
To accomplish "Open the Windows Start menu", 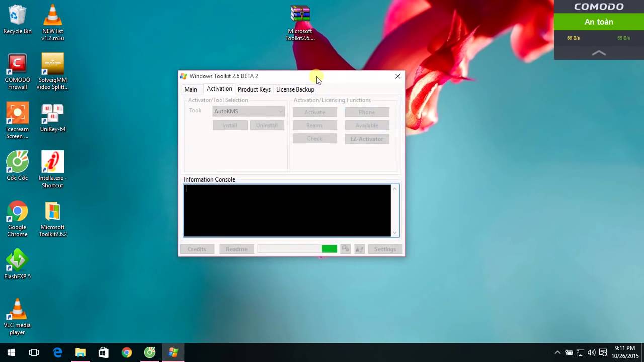I will click(x=11, y=353).
